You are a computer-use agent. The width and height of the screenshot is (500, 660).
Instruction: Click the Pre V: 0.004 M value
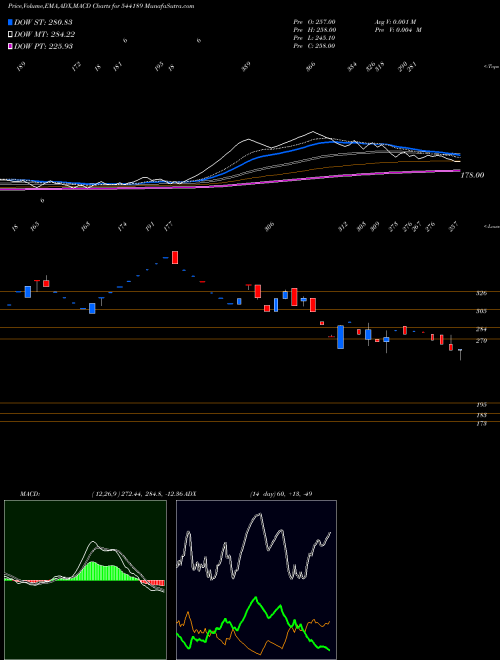point(398,29)
